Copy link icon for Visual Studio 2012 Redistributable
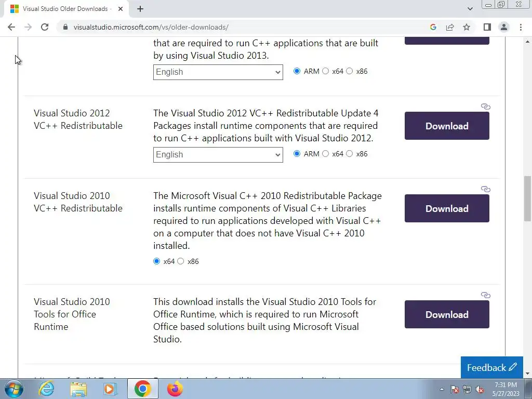This screenshot has height=399, width=532. point(486,107)
